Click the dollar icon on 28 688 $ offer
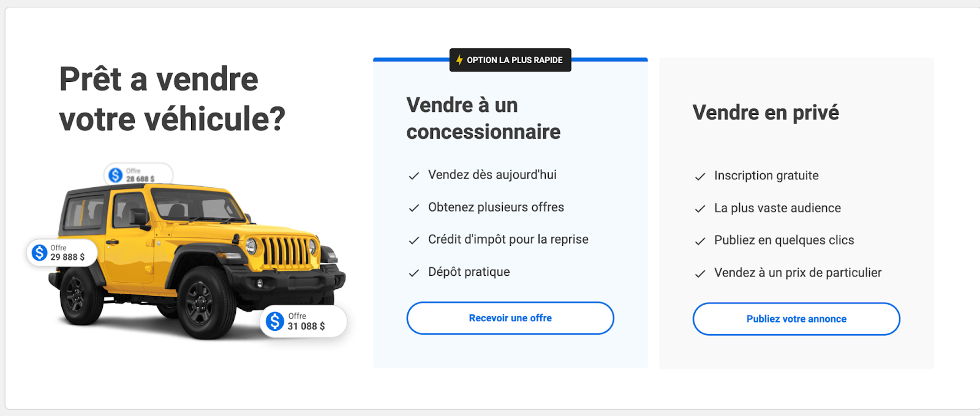Viewport: 980px width, 416px height. [x=115, y=175]
